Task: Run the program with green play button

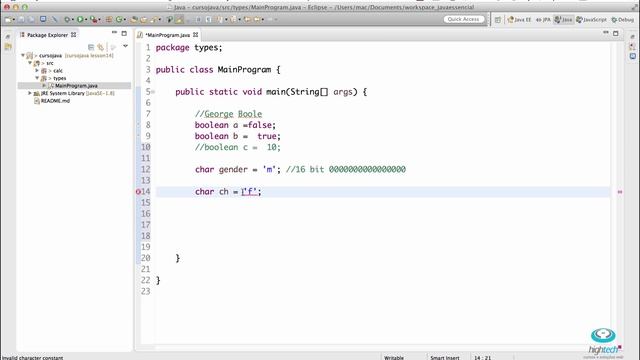Action: click(x=80, y=20)
